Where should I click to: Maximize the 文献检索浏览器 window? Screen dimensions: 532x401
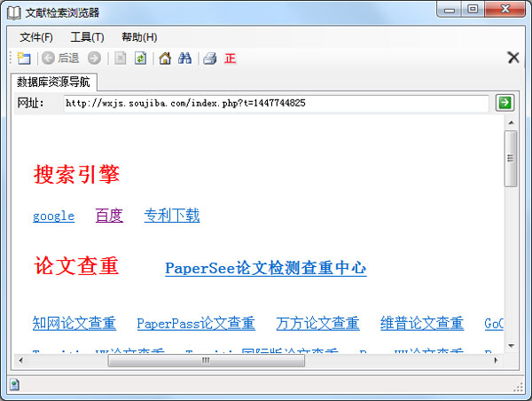click(473, 9)
